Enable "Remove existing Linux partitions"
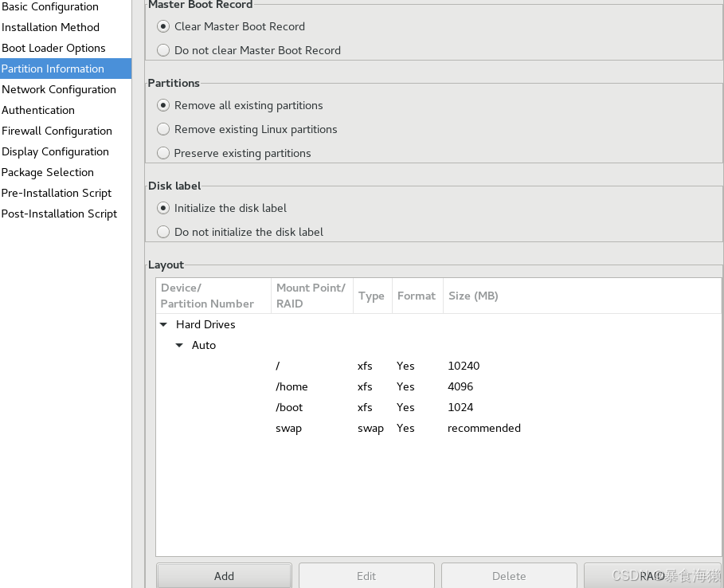Image resolution: width=724 pixels, height=588 pixels. coord(162,129)
